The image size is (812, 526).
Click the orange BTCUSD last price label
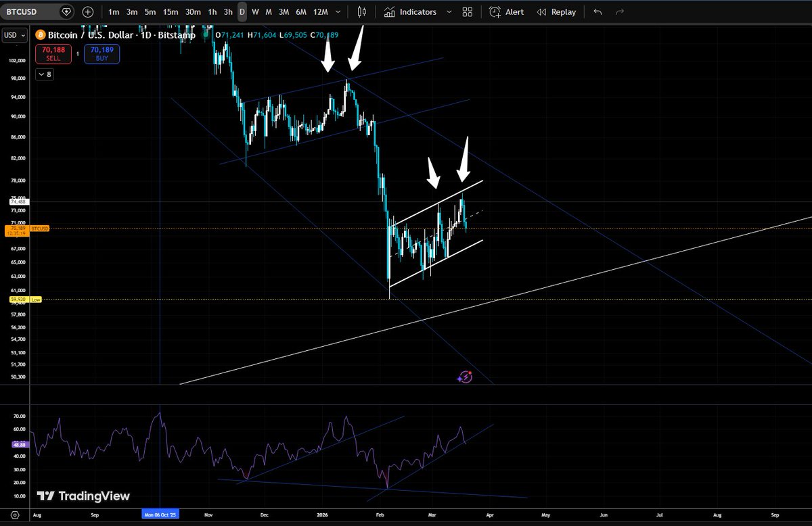tap(41, 229)
